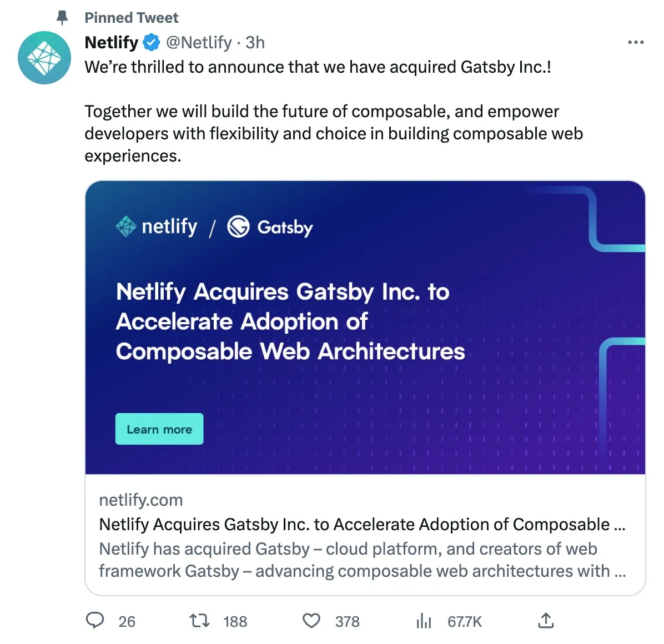The height and width of the screenshot is (644, 664).
Task: Click the retweet icon to repost
Action: tap(199, 621)
